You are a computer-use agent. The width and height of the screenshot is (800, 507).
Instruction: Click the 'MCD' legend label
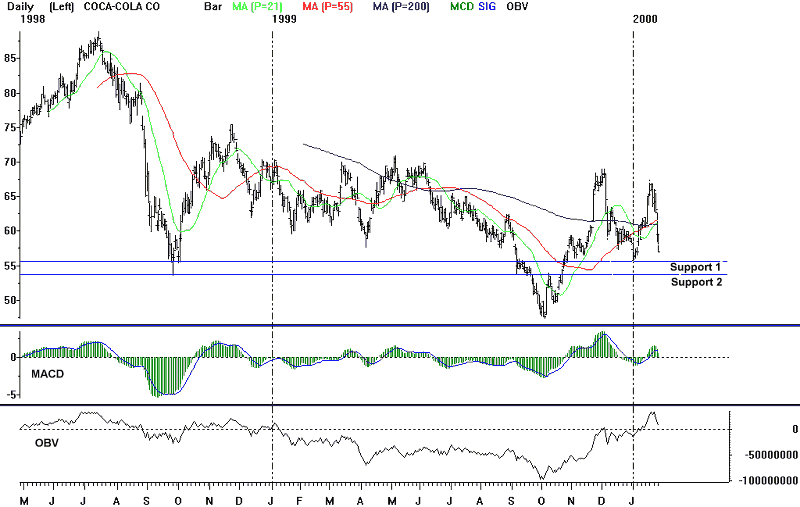(x=462, y=7)
